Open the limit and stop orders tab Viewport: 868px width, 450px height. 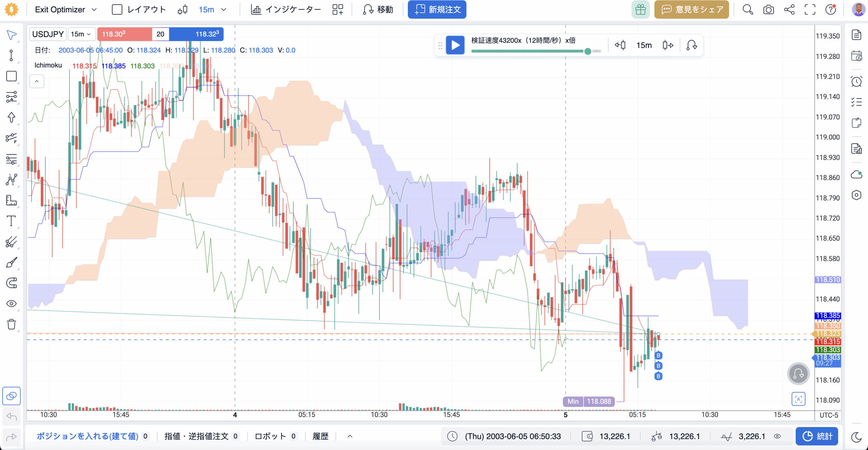tap(202, 436)
